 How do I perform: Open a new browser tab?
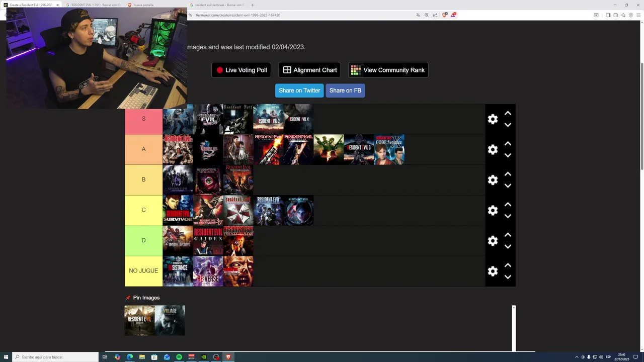(x=253, y=5)
